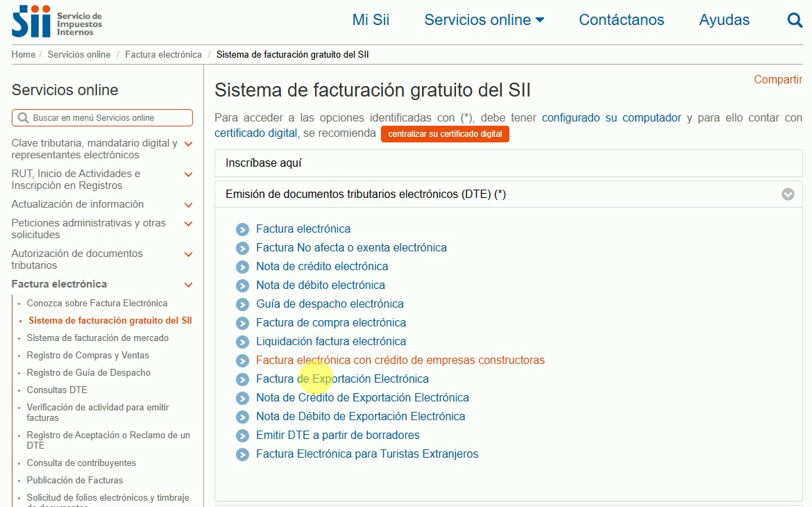Click the Compartir link

click(x=778, y=79)
